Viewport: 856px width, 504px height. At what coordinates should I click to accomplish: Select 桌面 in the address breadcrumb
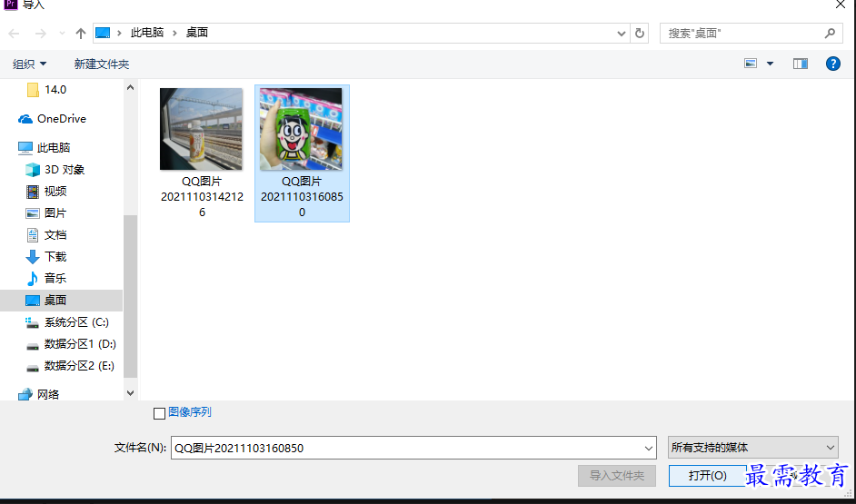pyautogui.click(x=197, y=33)
